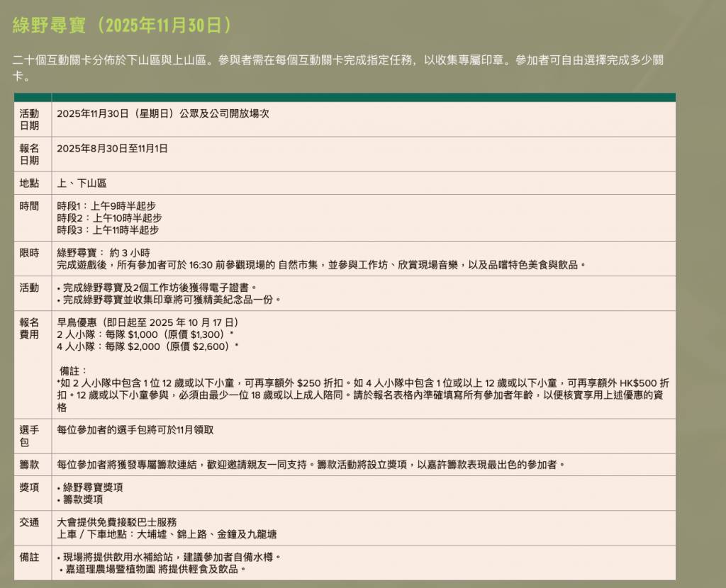Click the 時段1：上午9時半起步 text
The height and width of the screenshot is (588, 726).
click(106, 206)
